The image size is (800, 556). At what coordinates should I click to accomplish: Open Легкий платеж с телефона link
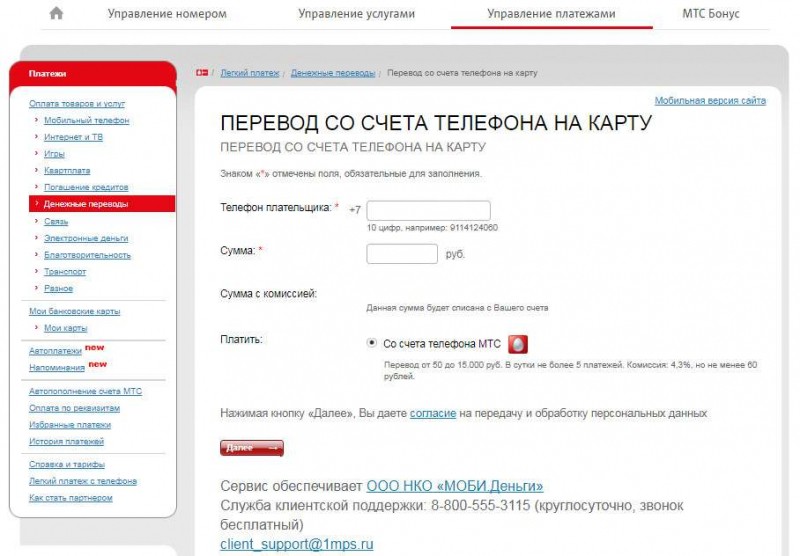pos(83,481)
